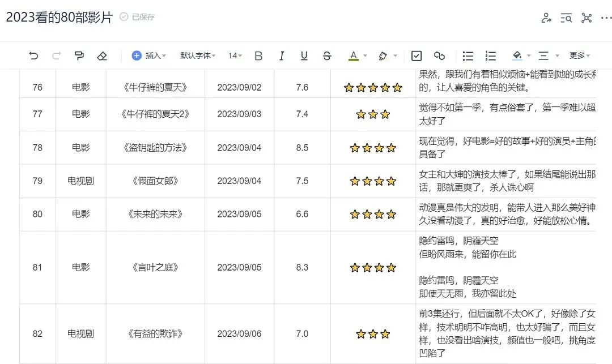This screenshot has height=364, width=612.
Task: Open the share collaborator icon
Action: coord(546,18)
